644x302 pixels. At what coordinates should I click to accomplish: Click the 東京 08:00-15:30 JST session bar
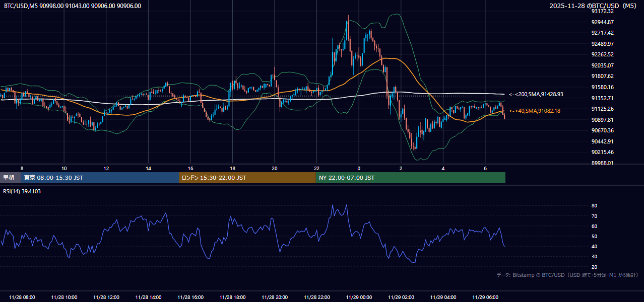click(x=100, y=178)
